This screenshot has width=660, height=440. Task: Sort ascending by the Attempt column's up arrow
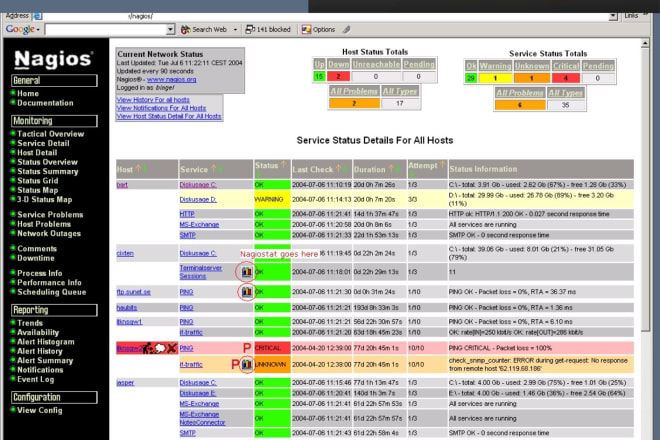442,165
